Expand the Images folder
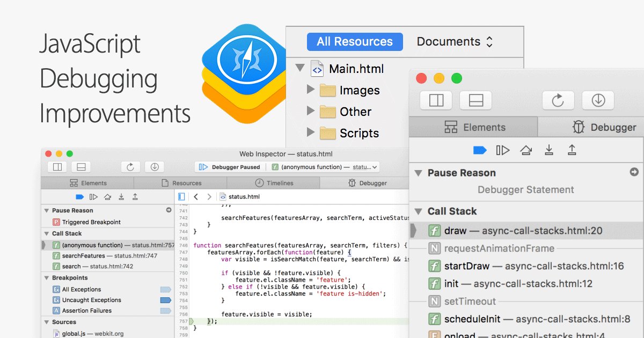Screen dimensions: 644x338 311,90
